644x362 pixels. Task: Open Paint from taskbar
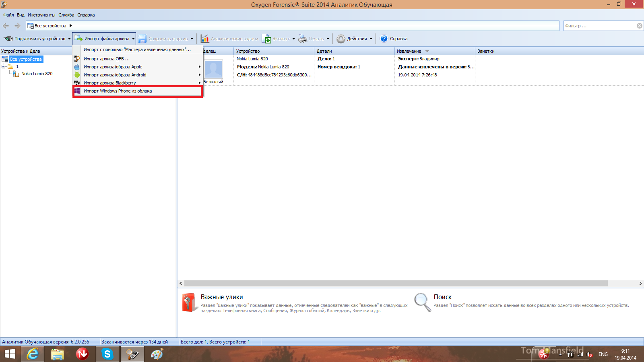tap(157, 354)
